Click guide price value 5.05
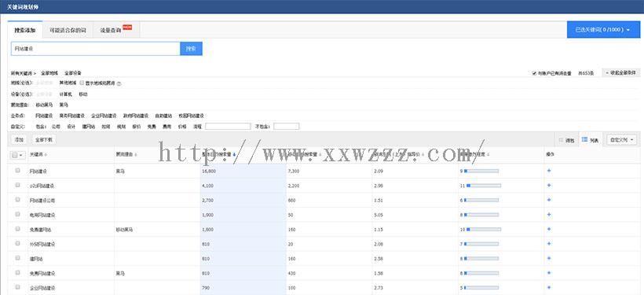The image size is (644, 295). tap(379, 214)
